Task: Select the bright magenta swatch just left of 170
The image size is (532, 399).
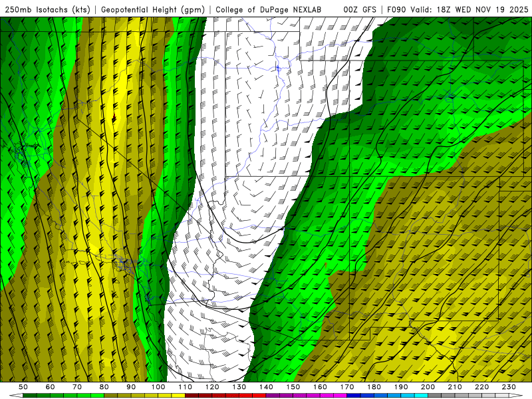Action: [340, 396]
